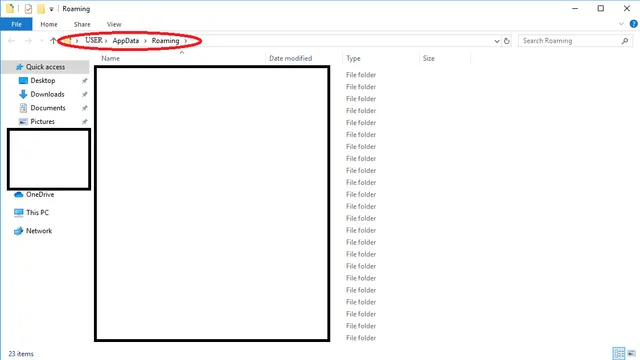Refresh the Roaming folder view
Image resolution: width=640 pixels, height=360 pixels.
point(507,41)
